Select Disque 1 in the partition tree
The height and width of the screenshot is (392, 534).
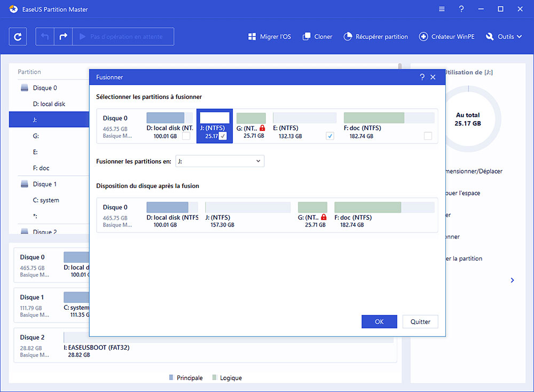coord(45,184)
